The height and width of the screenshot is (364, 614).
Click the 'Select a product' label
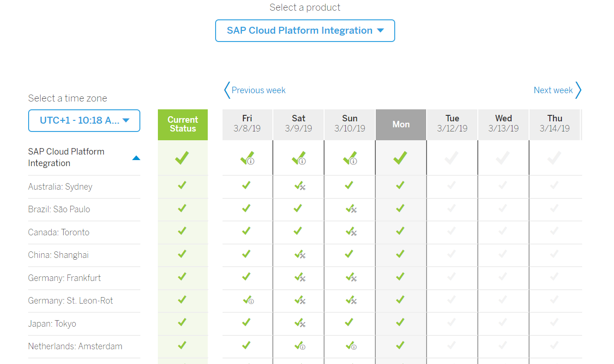pos(305,7)
